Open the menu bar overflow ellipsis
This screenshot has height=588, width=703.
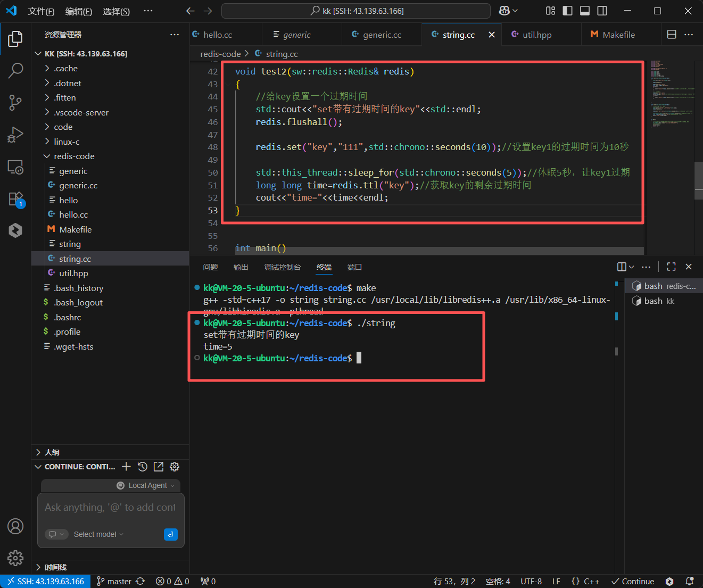click(x=148, y=11)
